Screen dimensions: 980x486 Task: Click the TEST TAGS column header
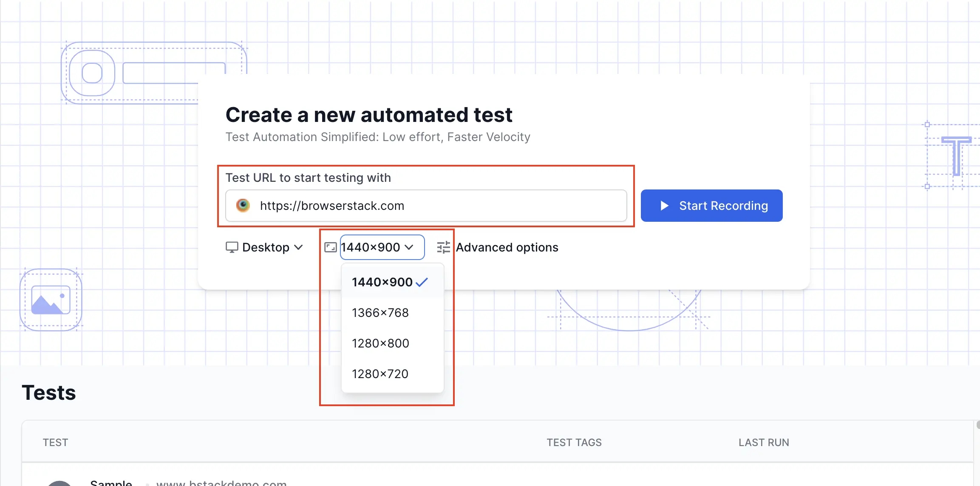pos(574,442)
